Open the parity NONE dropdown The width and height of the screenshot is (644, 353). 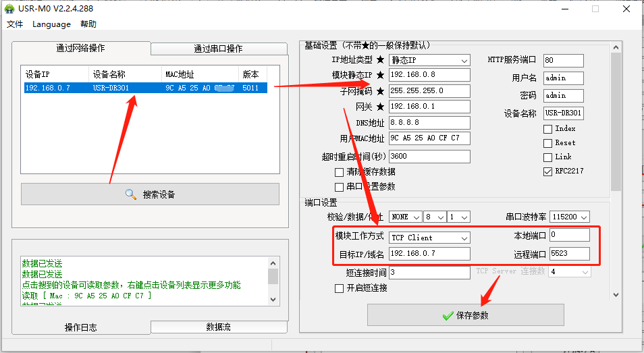415,217
